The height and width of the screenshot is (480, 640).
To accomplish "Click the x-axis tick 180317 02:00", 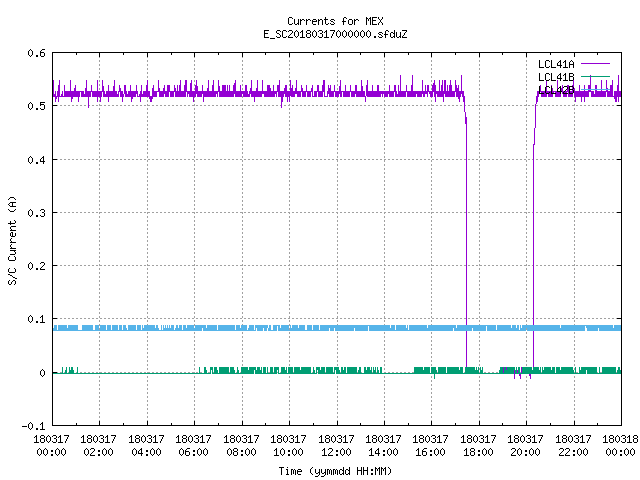I will coord(98,445).
